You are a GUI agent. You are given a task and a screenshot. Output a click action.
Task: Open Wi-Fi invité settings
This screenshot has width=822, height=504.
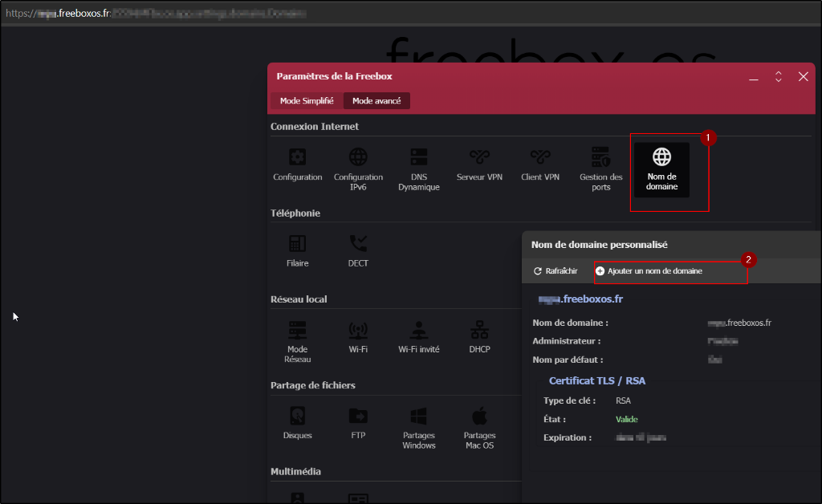point(419,337)
